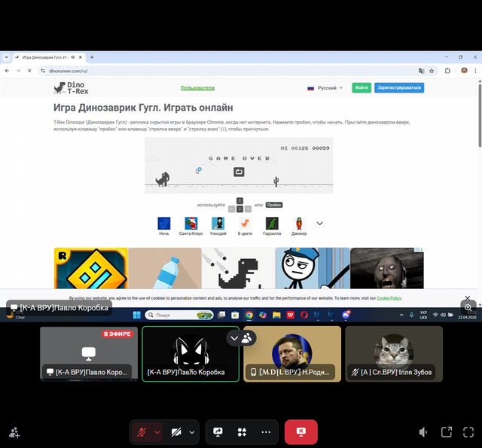Viewport: 482px width, 448px height.
Task: Open Chrome tab search dropdown arrow
Action: pos(6,57)
